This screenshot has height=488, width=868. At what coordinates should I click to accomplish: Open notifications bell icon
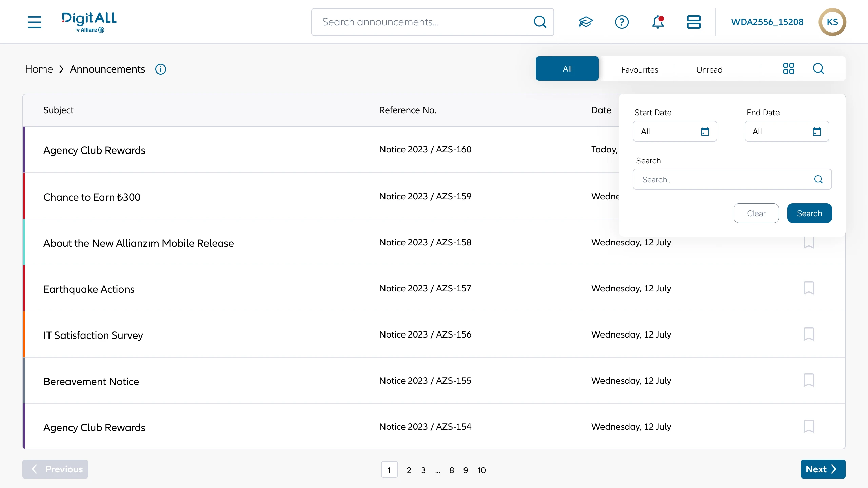658,22
